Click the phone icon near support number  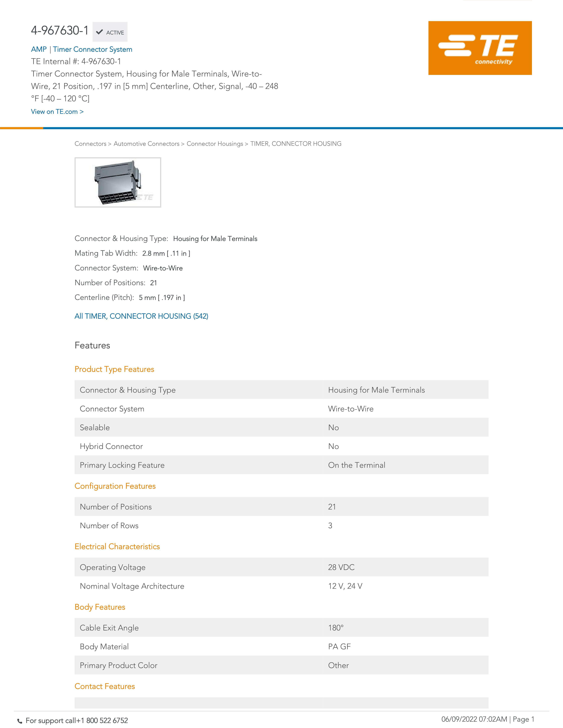pyautogui.click(x=20, y=721)
